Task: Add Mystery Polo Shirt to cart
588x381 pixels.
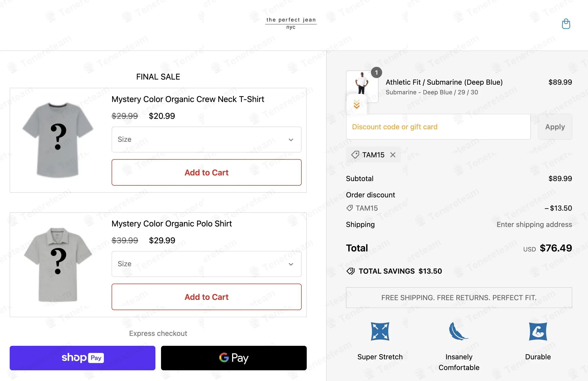Action: tap(206, 297)
